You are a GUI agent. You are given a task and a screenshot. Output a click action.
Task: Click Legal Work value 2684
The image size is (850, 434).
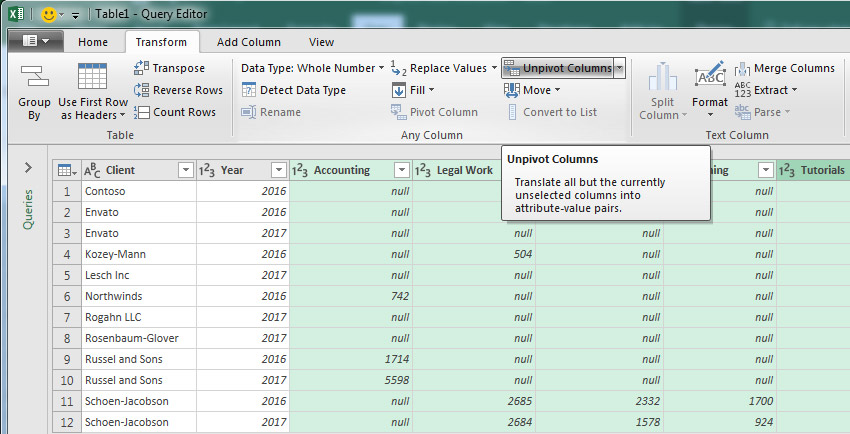[474, 422]
